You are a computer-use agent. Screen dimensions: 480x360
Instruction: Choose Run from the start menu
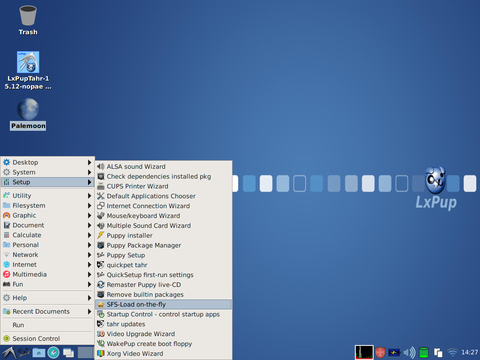pyautogui.click(x=47, y=325)
